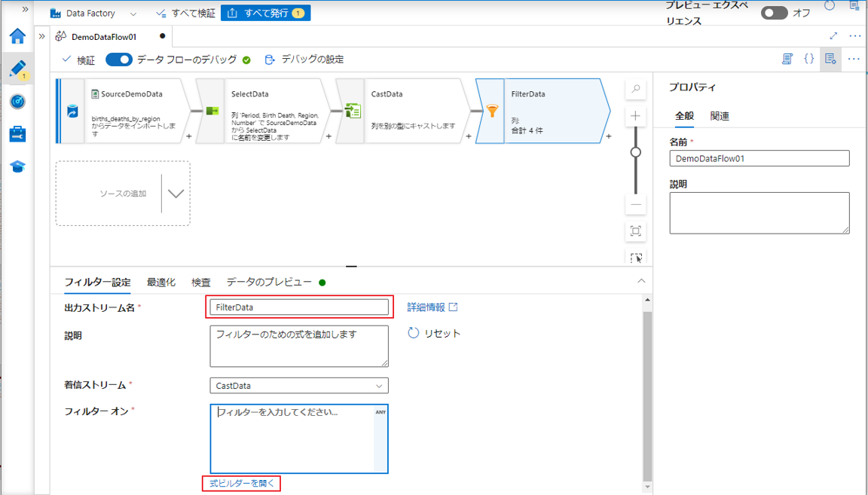The image size is (868, 495).
Task: Open the Data Factory dropdown chevron
Action: (133, 14)
